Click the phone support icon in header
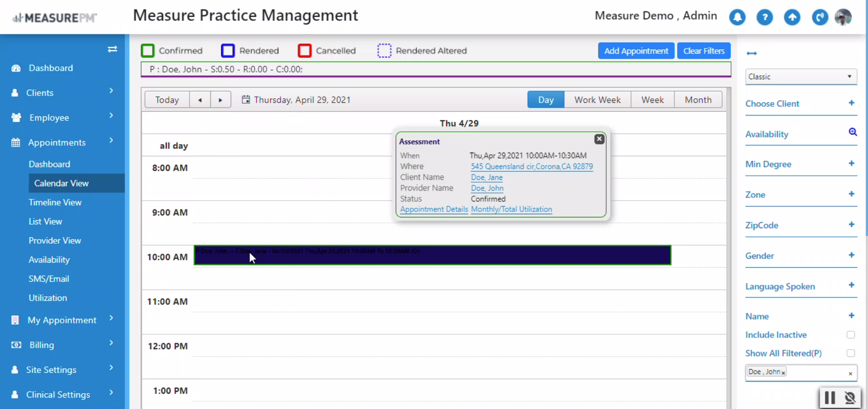The image size is (868, 409). click(820, 17)
